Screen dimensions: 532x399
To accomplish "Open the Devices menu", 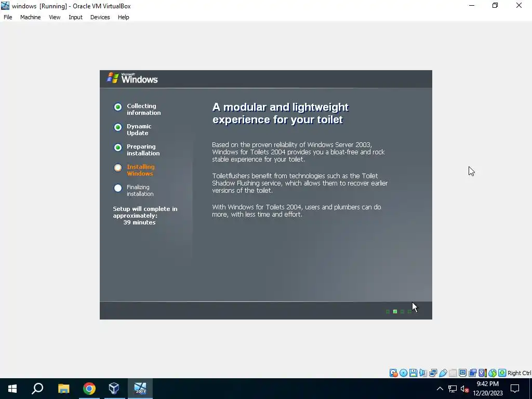I will (100, 17).
